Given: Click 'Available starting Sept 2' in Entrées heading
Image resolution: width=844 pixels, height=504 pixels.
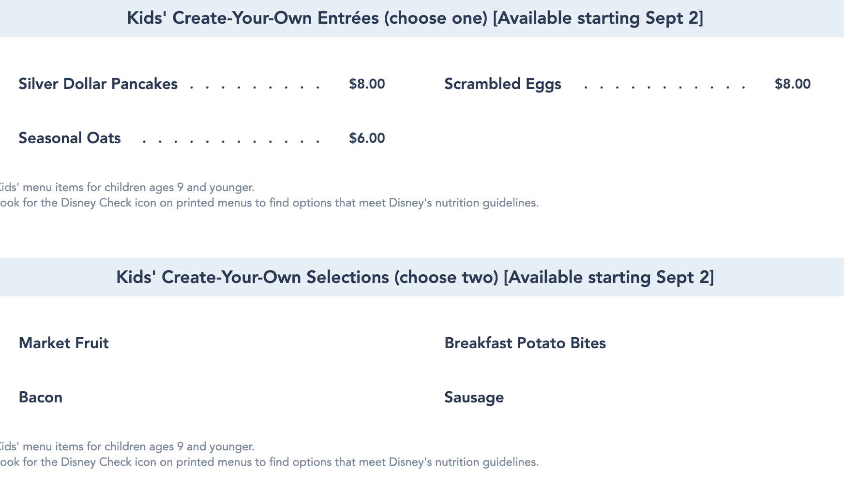Looking at the screenshot, I should 598,18.
